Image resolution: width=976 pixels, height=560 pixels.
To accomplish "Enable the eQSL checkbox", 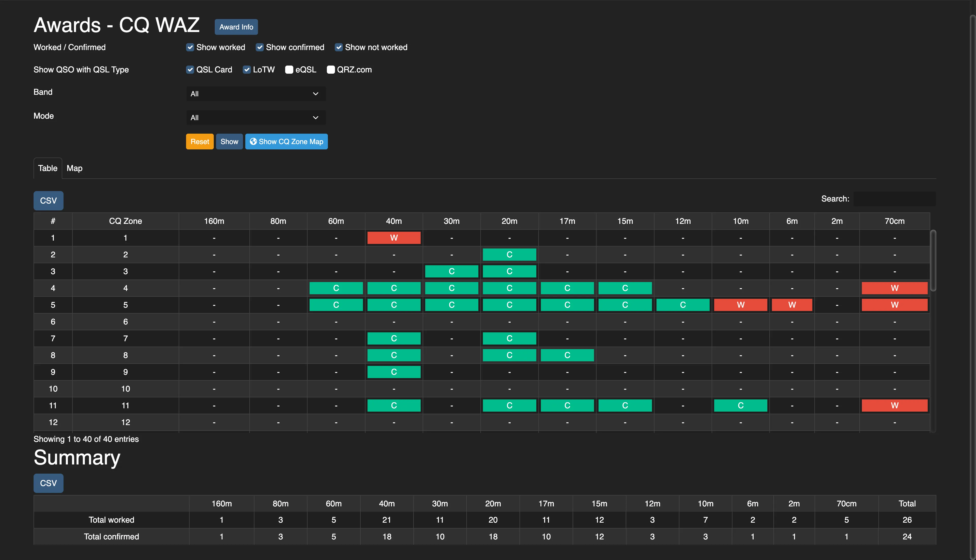I will coord(289,70).
